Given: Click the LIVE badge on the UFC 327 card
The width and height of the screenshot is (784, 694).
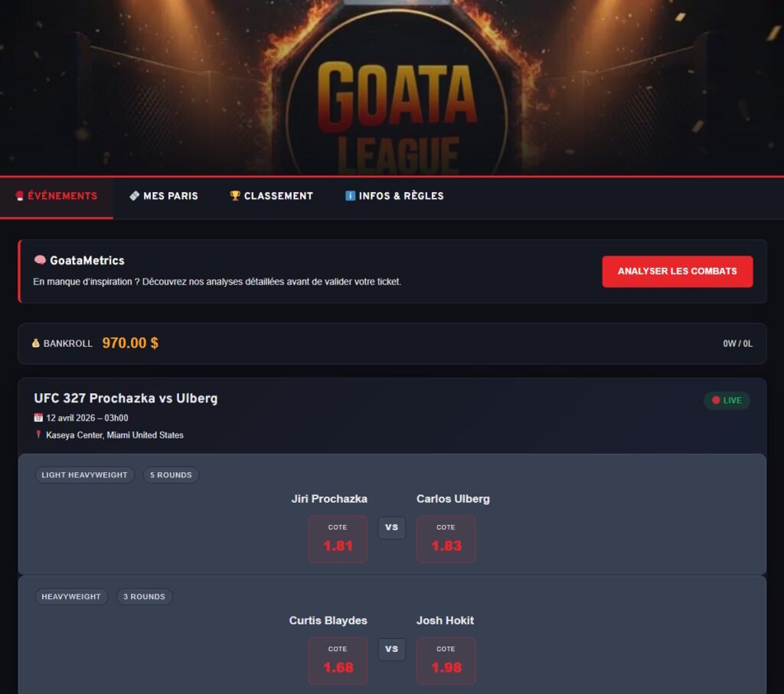Looking at the screenshot, I should tap(727, 399).
